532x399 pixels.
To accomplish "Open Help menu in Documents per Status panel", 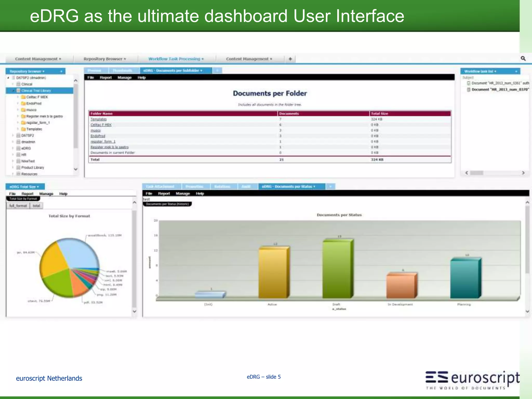I will tap(200, 194).
